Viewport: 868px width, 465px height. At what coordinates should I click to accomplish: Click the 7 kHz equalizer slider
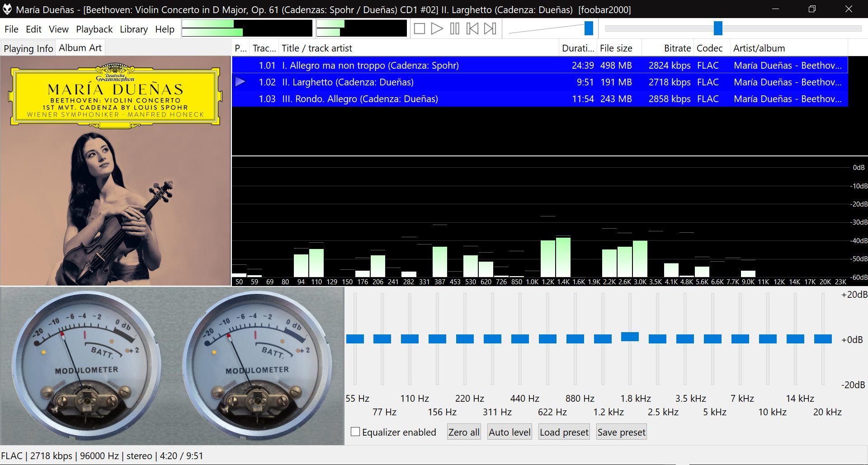(741, 339)
